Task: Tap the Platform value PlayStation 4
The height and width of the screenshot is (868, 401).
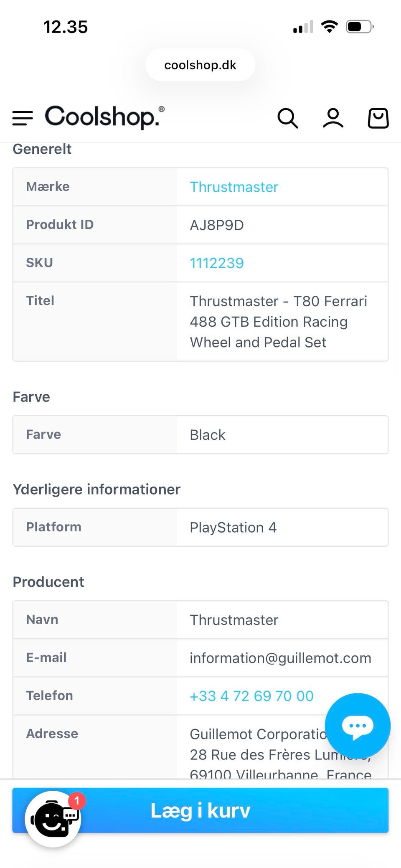Action: (x=233, y=528)
